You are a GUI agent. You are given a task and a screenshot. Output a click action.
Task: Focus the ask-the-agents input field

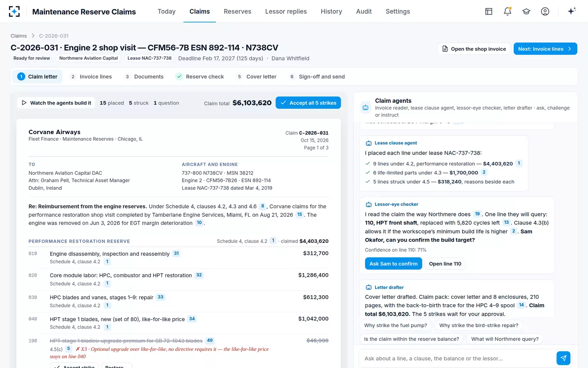point(457,358)
